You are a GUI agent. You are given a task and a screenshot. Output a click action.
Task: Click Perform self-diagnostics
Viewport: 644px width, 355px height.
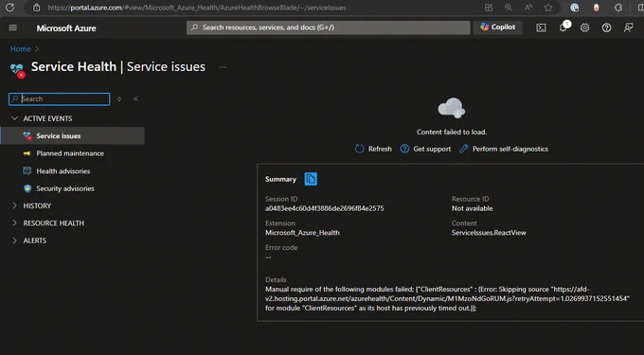(504, 149)
